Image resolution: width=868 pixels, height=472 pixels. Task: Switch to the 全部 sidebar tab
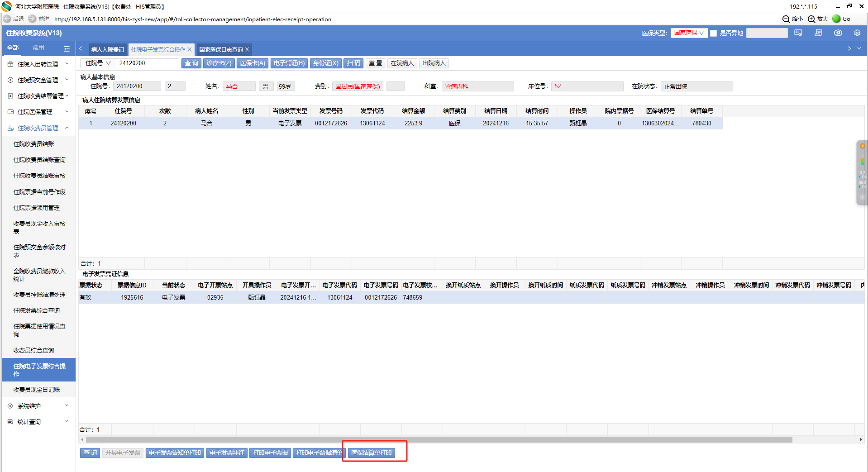[13, 48]
